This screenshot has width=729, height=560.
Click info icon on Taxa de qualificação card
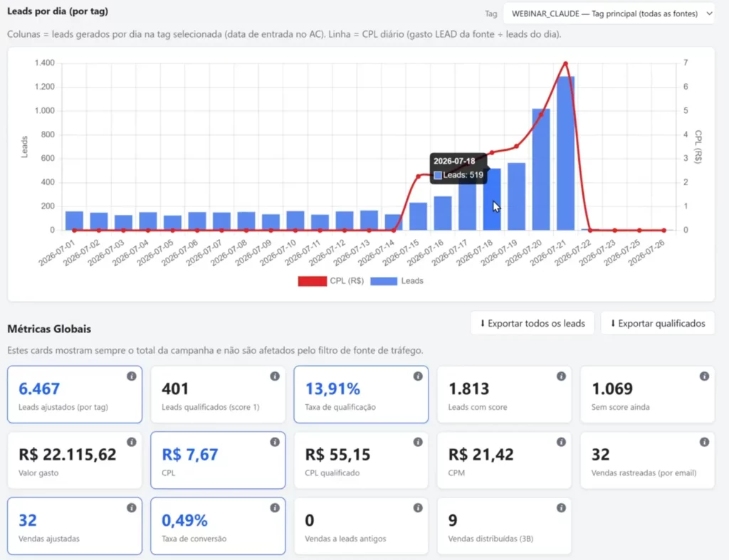418,376
